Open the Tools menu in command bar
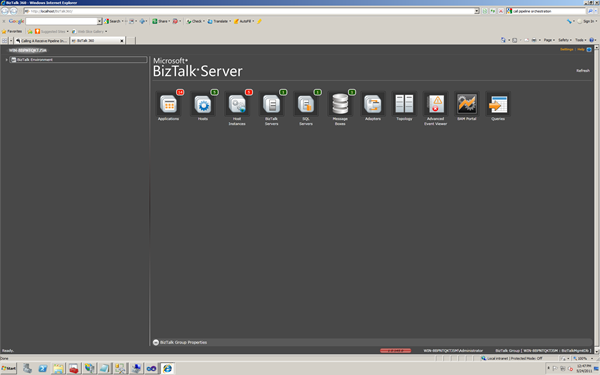The width and height of the screenshot is (600, 375). 580,40
